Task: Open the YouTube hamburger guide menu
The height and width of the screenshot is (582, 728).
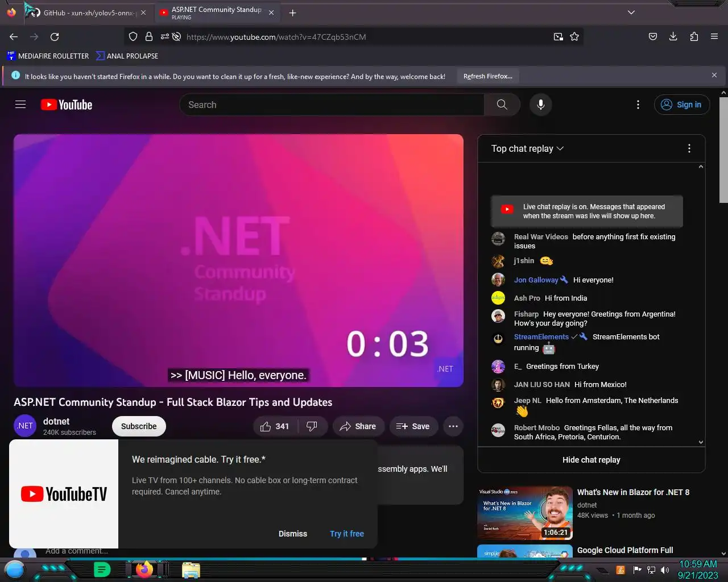Action: coord(20,105)
